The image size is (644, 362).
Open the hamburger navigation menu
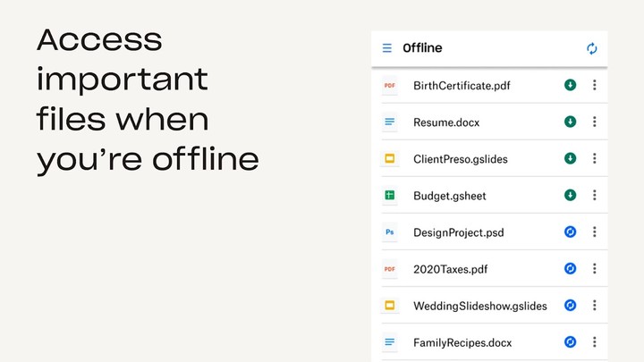[387, 48]
